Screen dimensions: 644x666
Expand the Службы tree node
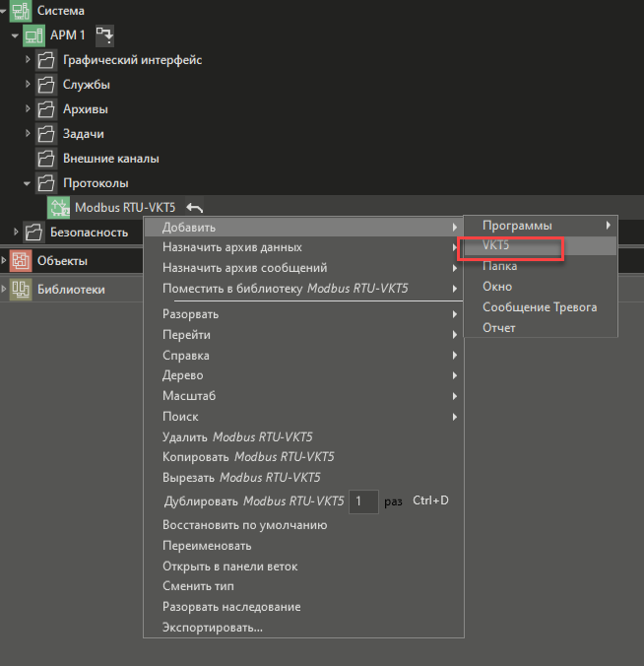29,85
